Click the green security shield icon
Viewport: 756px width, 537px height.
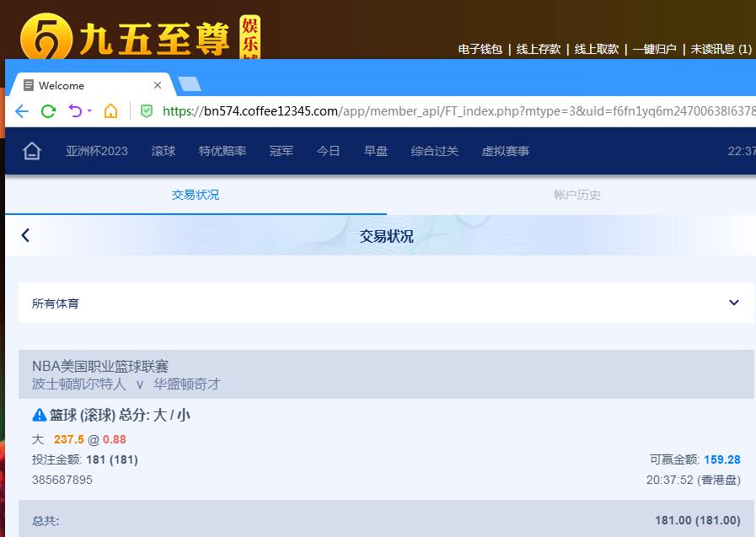[x=147, y=111]
